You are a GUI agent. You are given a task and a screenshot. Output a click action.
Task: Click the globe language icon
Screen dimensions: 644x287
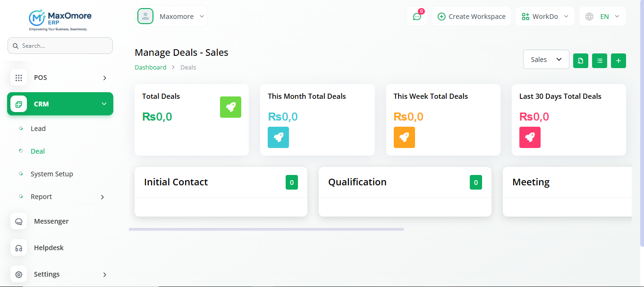589,17
